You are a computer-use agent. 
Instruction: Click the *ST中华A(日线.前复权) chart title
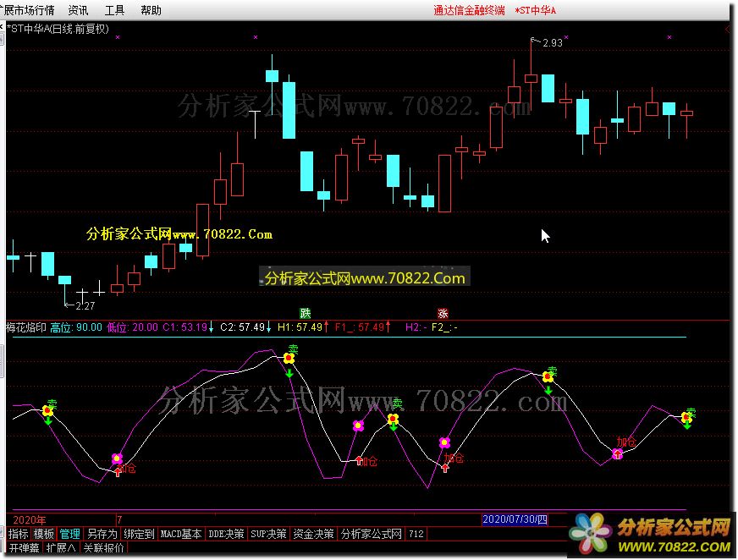pyautogui.click(x=58, y=29)
